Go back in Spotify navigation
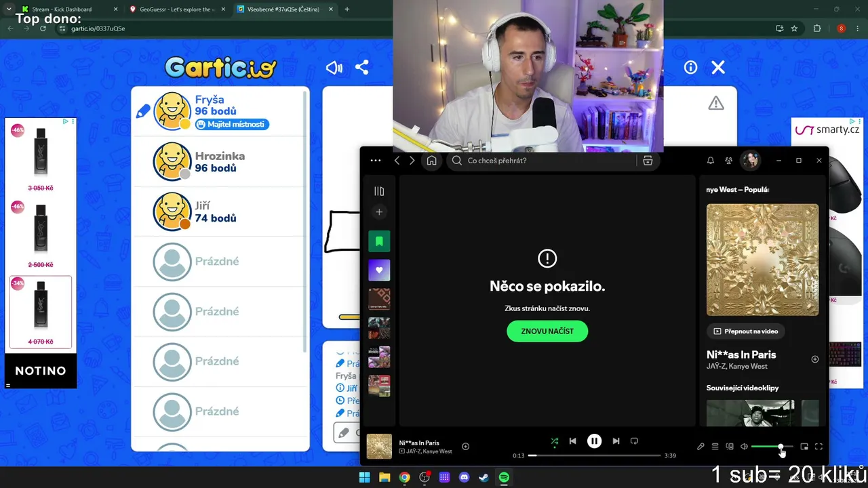868x488 pixels. point(397,161)
